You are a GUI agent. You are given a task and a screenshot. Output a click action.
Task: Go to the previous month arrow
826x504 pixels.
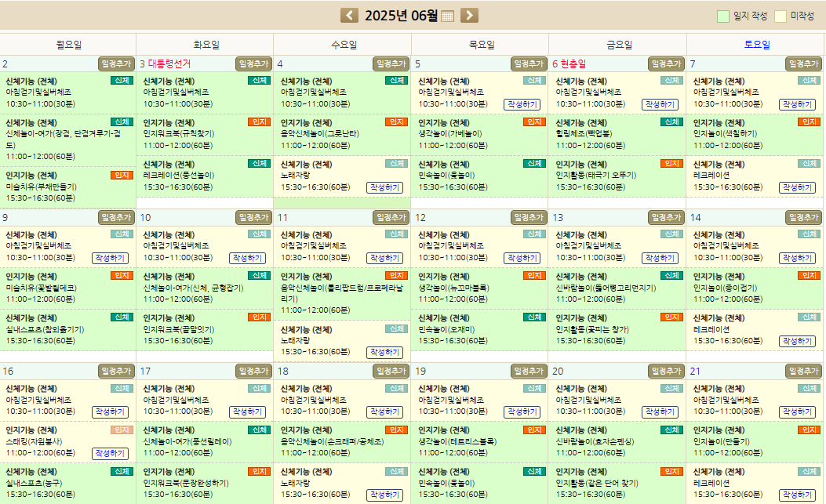(x=350, y=16)
